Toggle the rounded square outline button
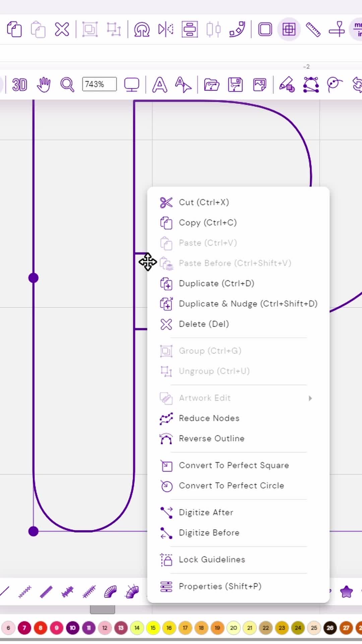This screenshot has height=644, width=362. [x=265, y=30]
